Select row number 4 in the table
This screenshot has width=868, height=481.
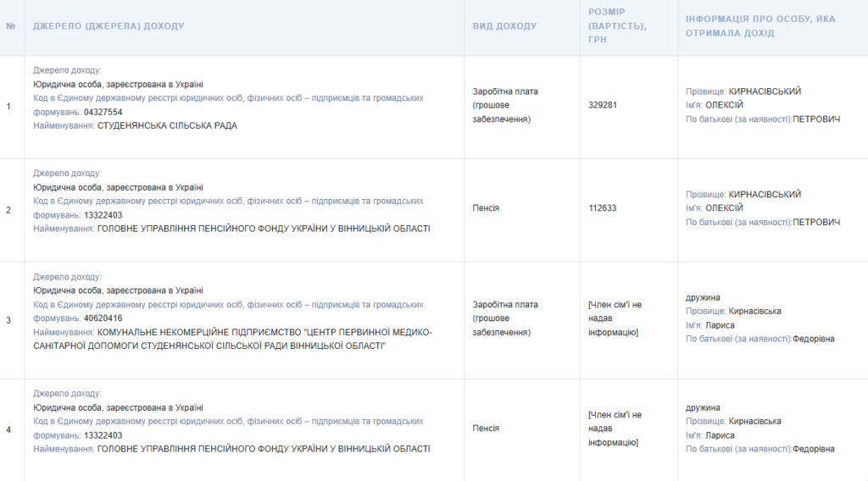(x=9, y=429)
